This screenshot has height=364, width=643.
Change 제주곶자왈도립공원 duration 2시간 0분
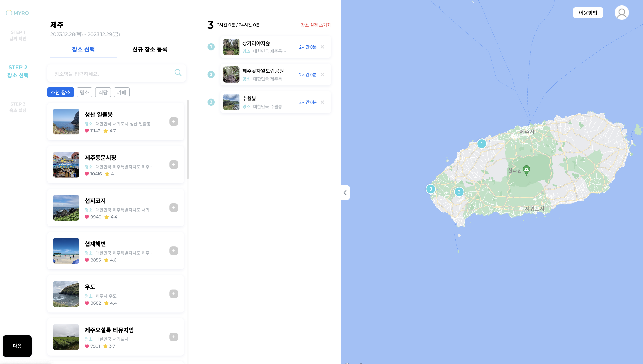(x=307, y=74)
